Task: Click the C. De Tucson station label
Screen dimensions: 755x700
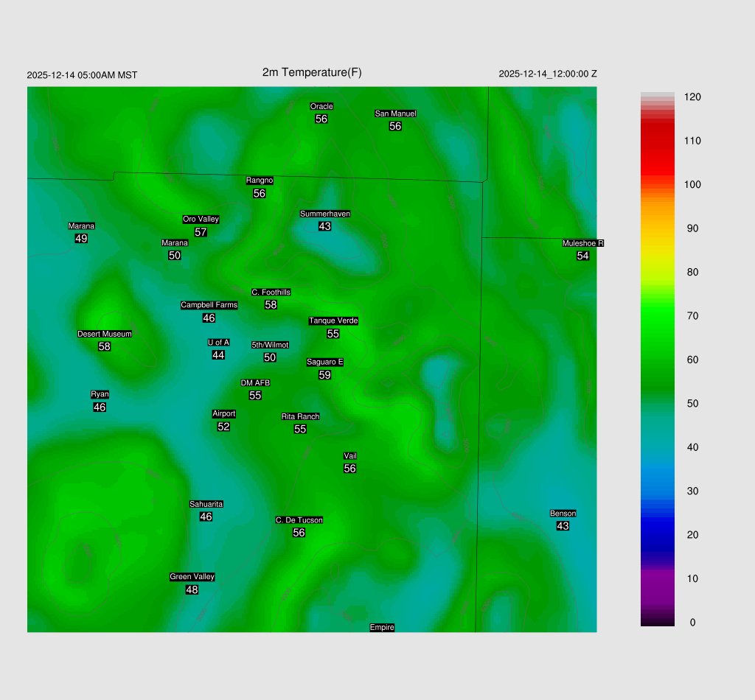Action: (x=299, y=520)
